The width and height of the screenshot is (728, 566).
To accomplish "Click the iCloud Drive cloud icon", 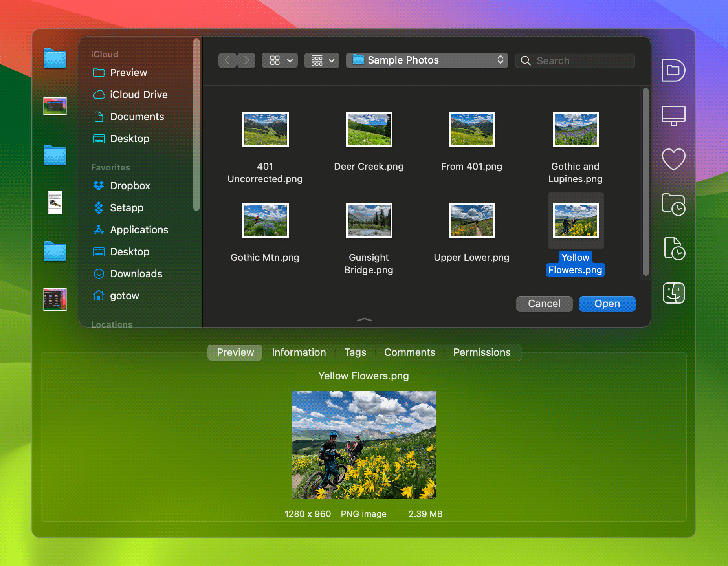I will pyautogui.click(x=99, y=95).
